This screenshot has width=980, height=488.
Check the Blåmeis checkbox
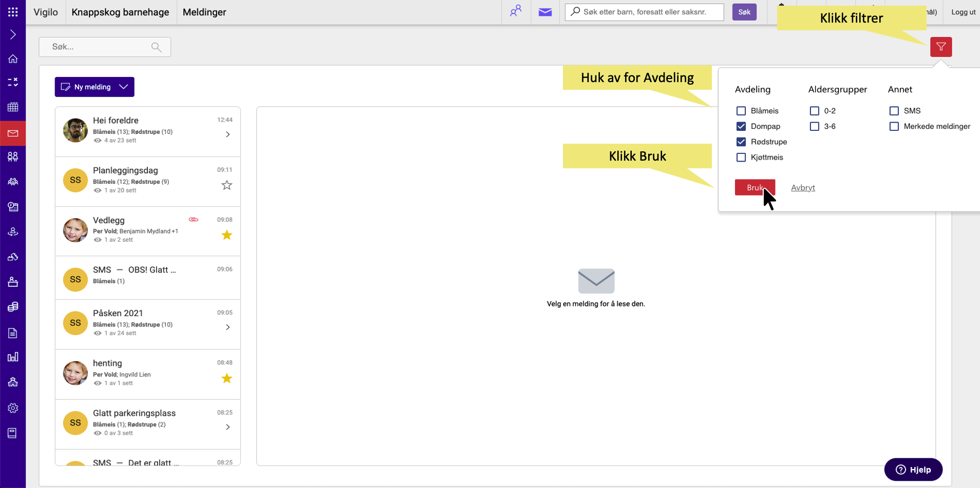click(x=741, y=111)
